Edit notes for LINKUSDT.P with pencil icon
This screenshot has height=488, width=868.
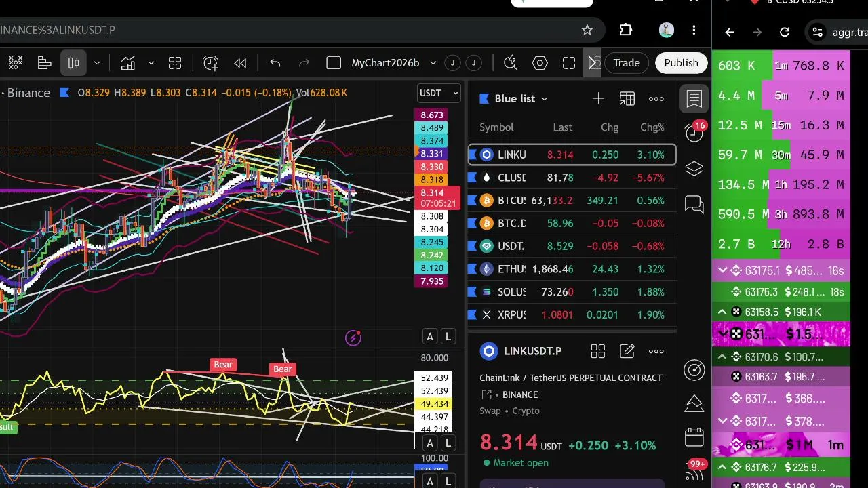[x=627, y=351]
